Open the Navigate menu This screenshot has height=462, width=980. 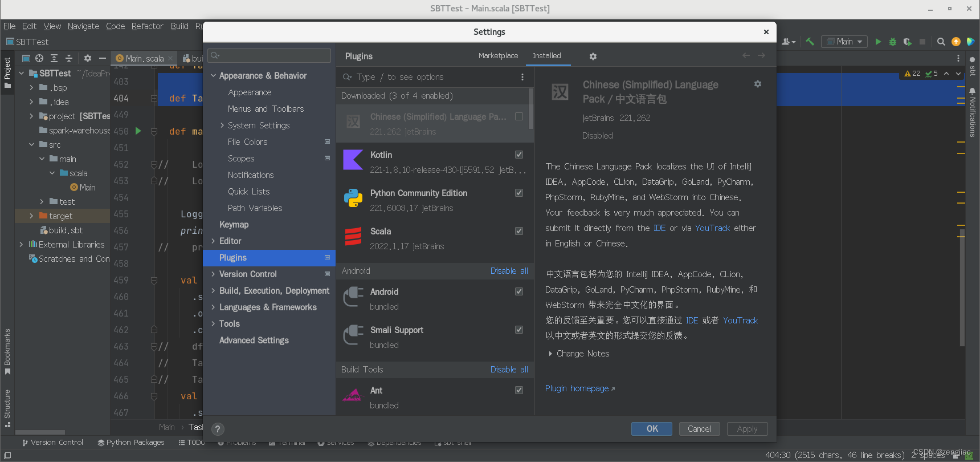(83, 26)
